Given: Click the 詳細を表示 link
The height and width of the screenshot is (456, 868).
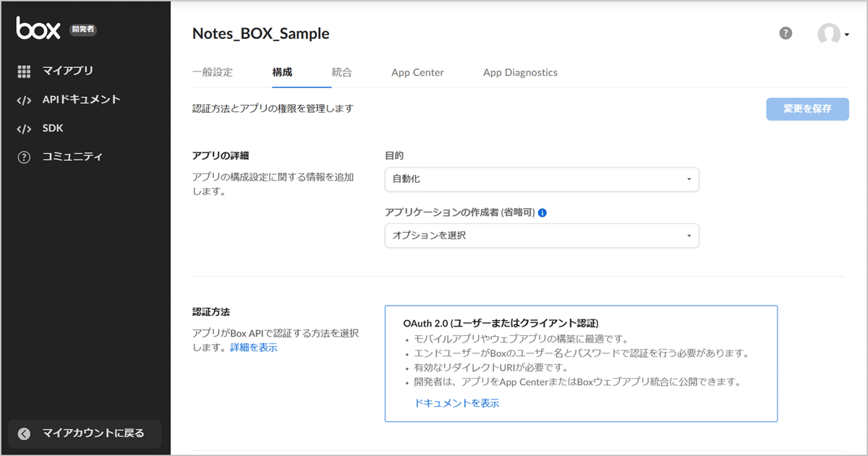Looking at the screenshot, I should (x=254, y=348).
